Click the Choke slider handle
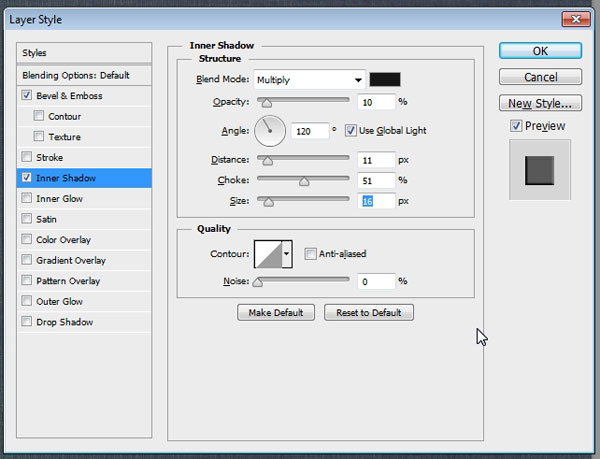Viewport: 600px width, 459px height. [304, 182]
